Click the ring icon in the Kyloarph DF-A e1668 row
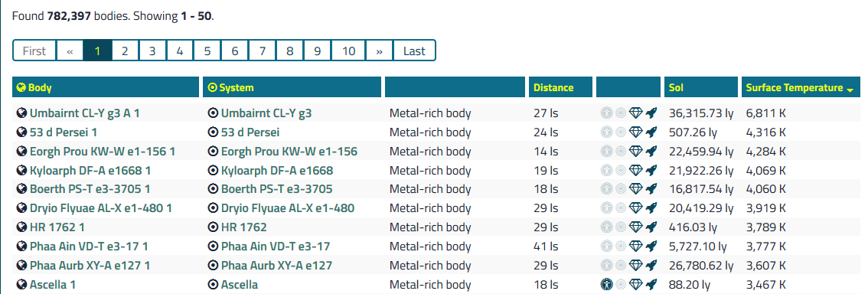This screenshot has width=868, height=294. tap(621, 171)
